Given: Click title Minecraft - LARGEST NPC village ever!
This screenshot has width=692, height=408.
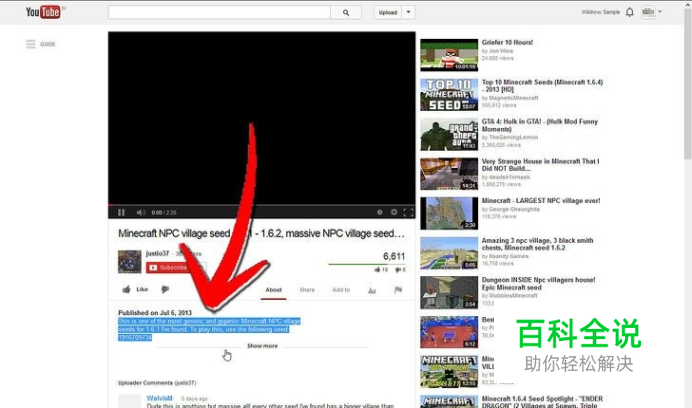Looking at the screenshot, I should point(541,200).
